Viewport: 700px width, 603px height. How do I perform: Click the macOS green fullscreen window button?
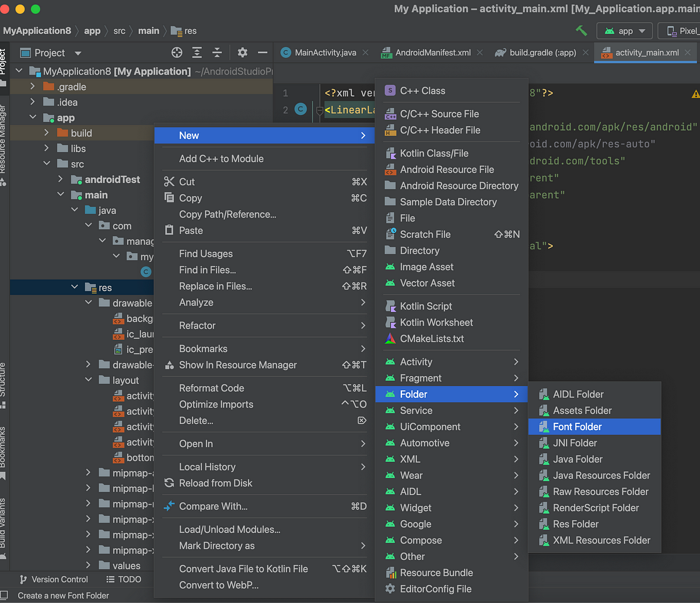[x=36, y=9]
